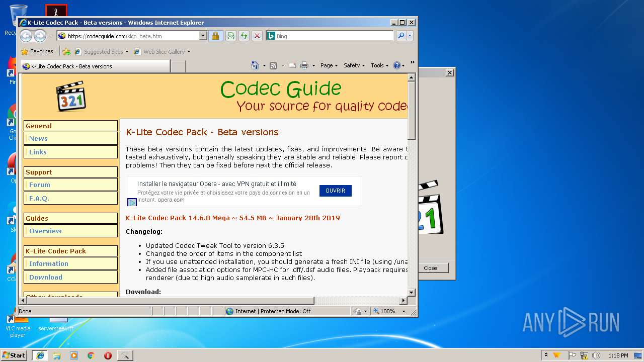Click the vertical scrollbar down arrow
The width and height of the screenshot is (644, 362).
click(x=412, y=292)
